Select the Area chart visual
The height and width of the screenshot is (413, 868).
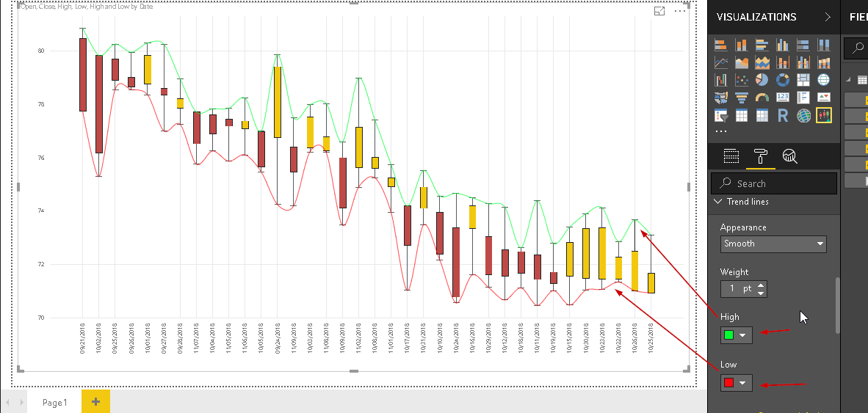click(741, 62)
